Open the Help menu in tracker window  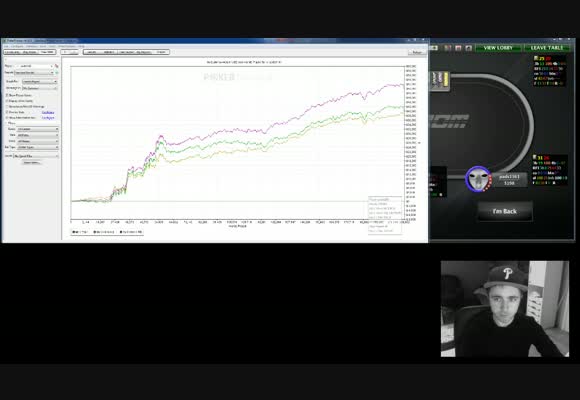(x=81, y=46)
